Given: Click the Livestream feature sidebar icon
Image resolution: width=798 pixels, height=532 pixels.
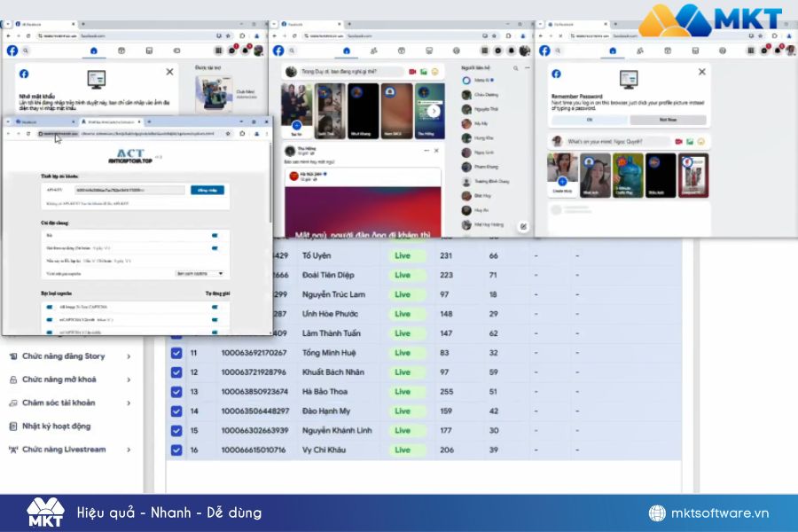Looking at the screenshot, I should (13, 450).
